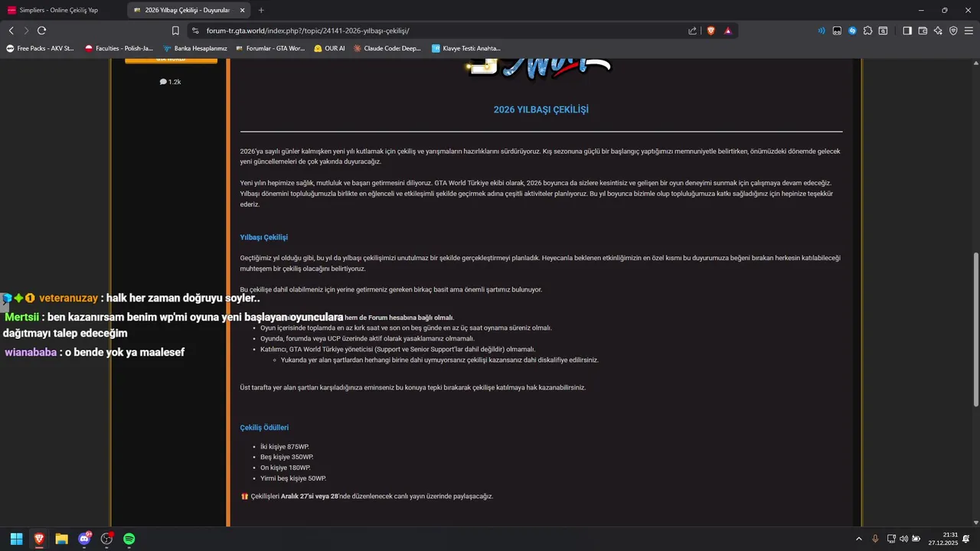Close the 2026 Yılbaşı Çekilişi tab
Screen dimensions: 980x551
click(x=243, y=10)
